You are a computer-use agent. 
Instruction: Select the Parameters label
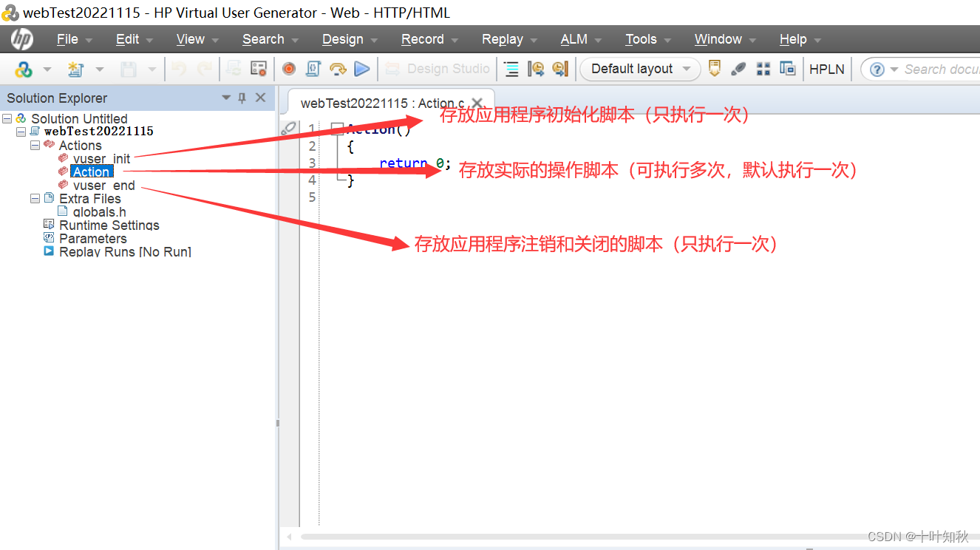point(93,238)
